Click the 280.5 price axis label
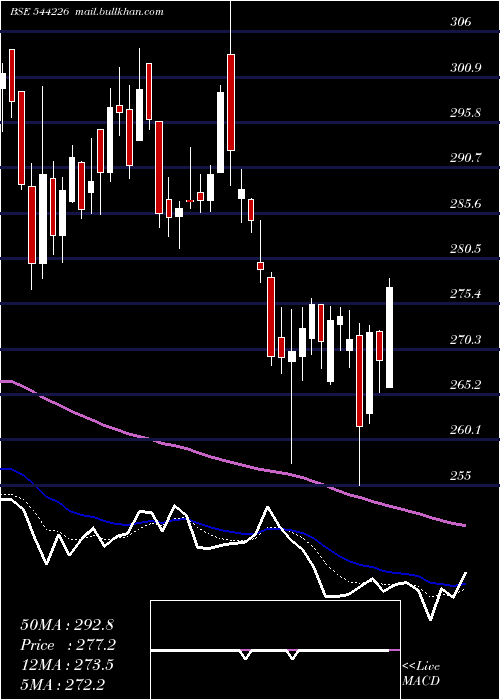This screenshot has width=500, height=700. pyautogui.click(x=465, y=249)
